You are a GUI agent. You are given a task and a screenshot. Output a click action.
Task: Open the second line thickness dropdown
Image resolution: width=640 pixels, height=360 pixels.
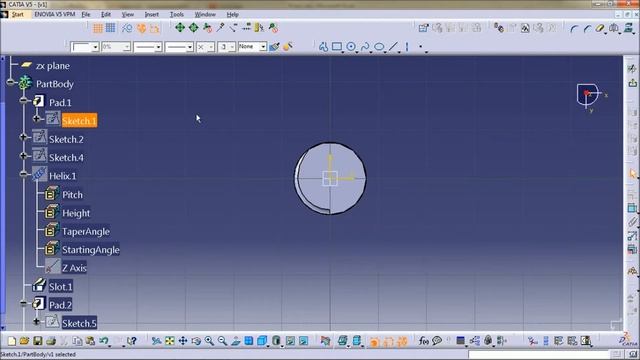coord(190,47)
